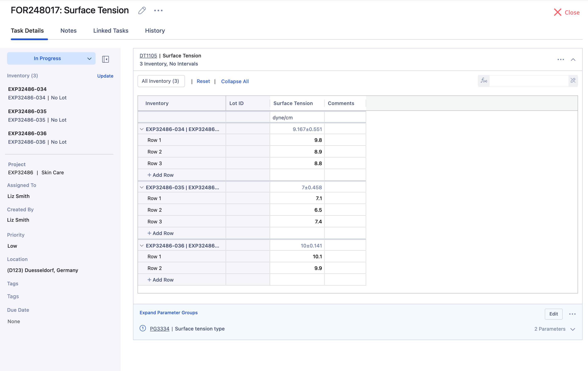Viewport: 588px width, 371px height.
Task: Expand the 2 Parameters chevron
Action: pyautogui.click(x=573, y=329)
